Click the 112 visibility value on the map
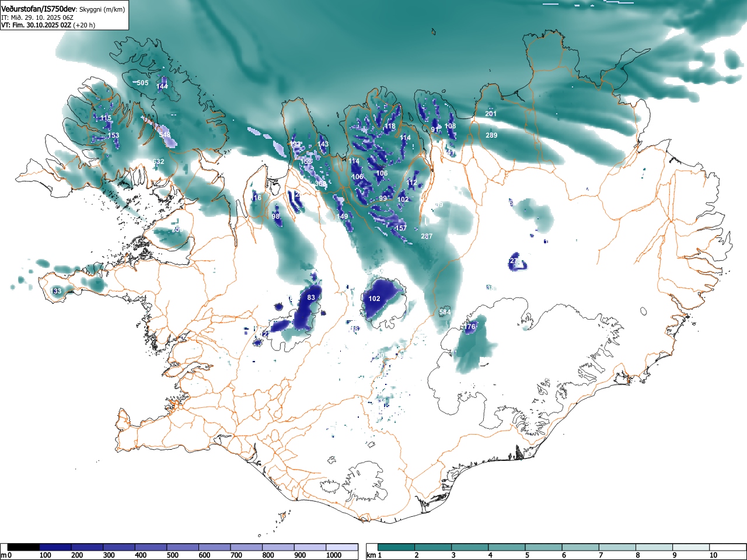Image resolution: width=747 pixels, height=560 pixels. 412,183
